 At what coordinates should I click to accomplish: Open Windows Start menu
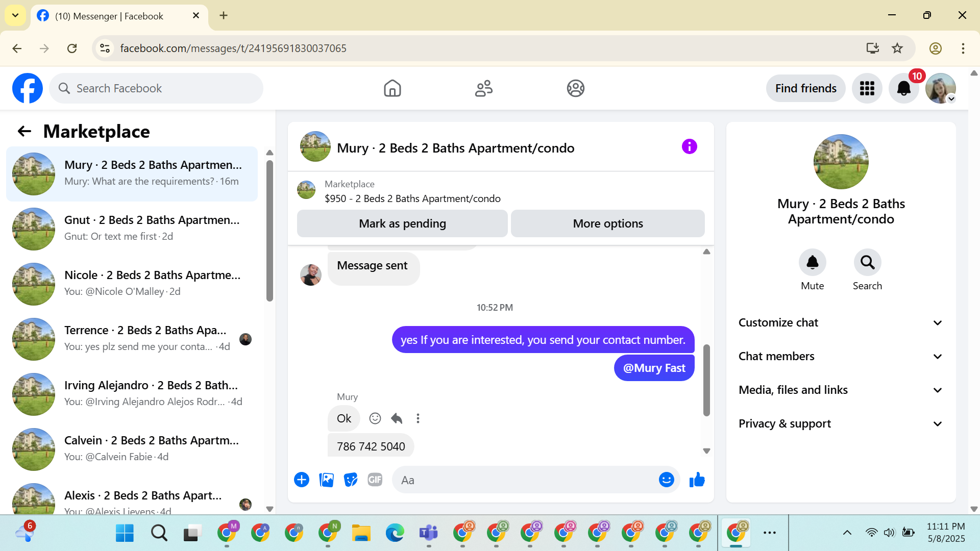(125, 533)
